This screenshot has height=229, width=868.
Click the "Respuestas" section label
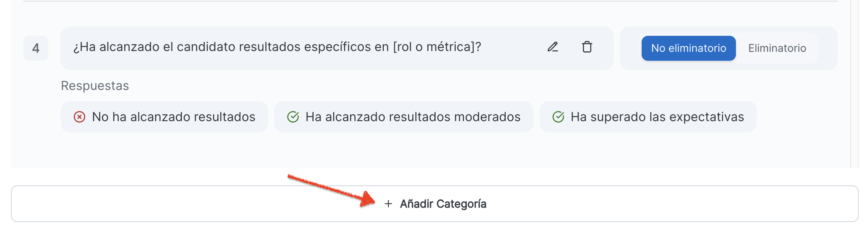pos(95,86)
